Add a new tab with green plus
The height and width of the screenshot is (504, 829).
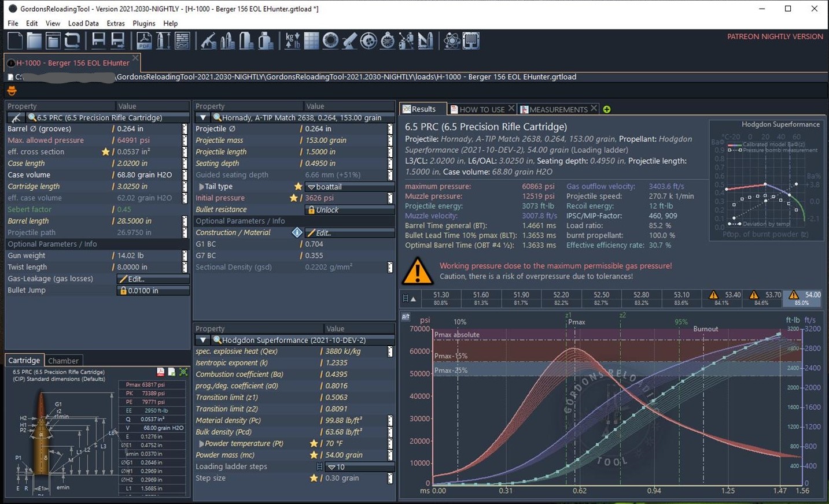[x=607, y=109]
